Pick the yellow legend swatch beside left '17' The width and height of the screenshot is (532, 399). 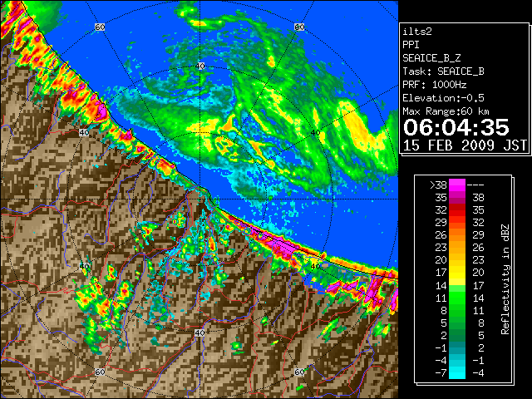tap(457, 273)
